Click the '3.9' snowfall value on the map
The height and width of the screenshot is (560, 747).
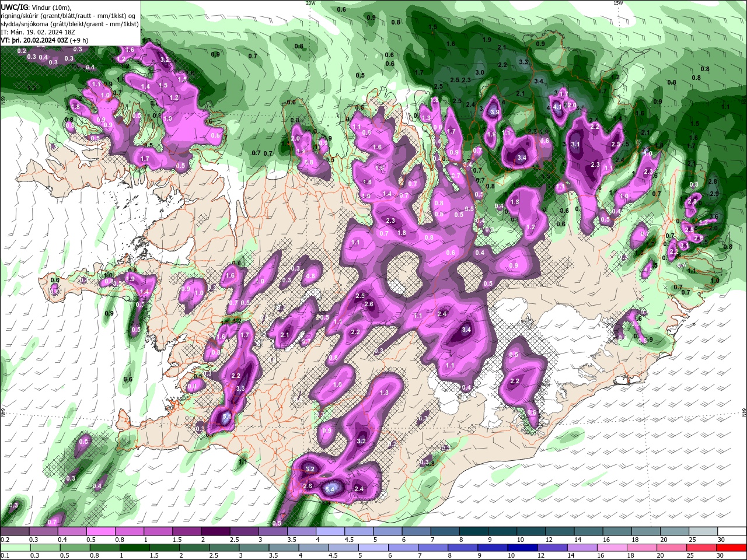coord(495,111)
